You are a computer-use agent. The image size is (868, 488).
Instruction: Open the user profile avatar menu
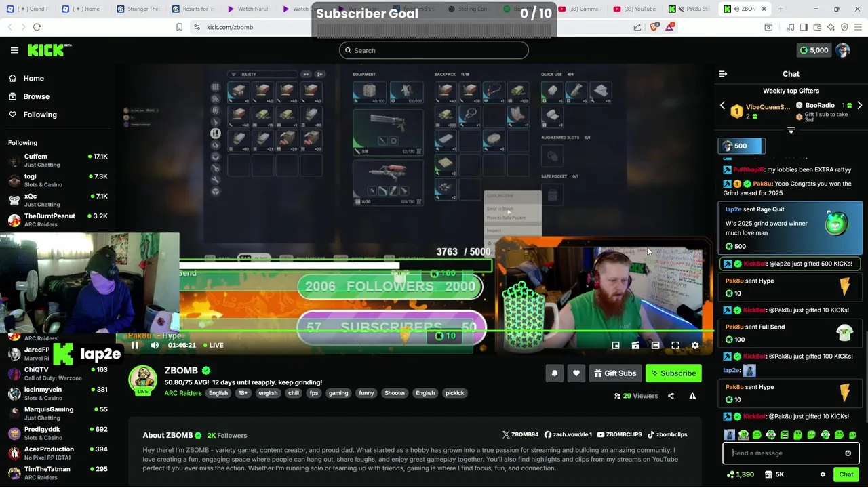pyautogui.click(x=843, y=50)
